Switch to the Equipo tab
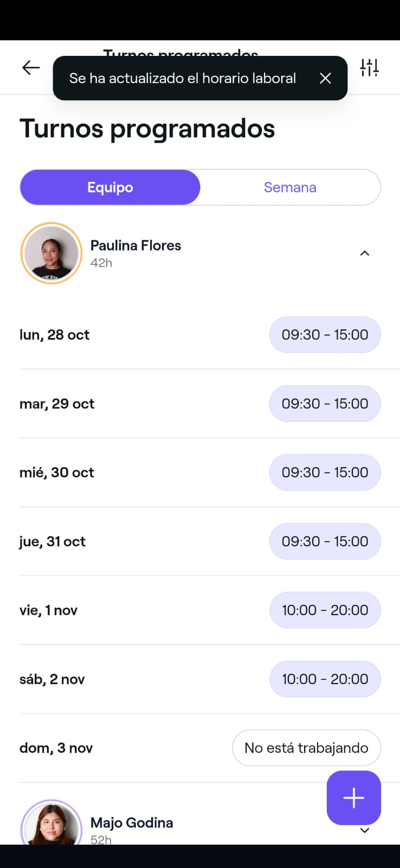 coord(110,188)
